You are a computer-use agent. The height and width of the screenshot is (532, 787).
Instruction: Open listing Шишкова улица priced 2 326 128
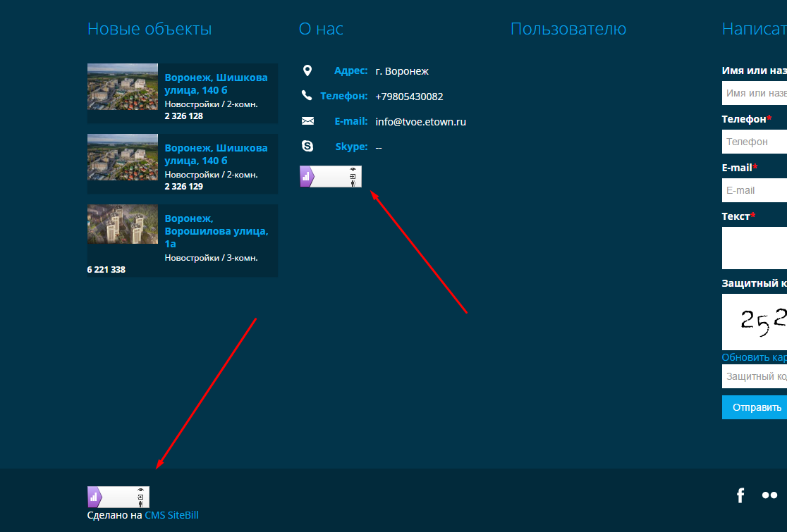point(216,84)
